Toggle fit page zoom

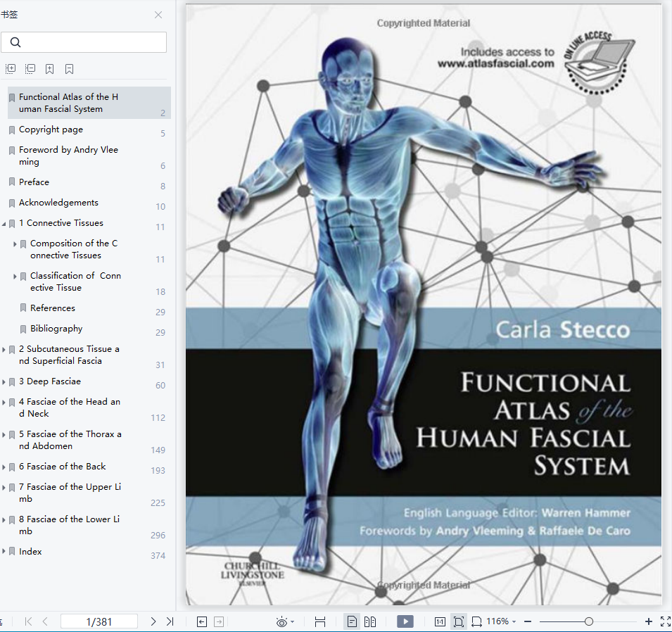pos(459,621)
